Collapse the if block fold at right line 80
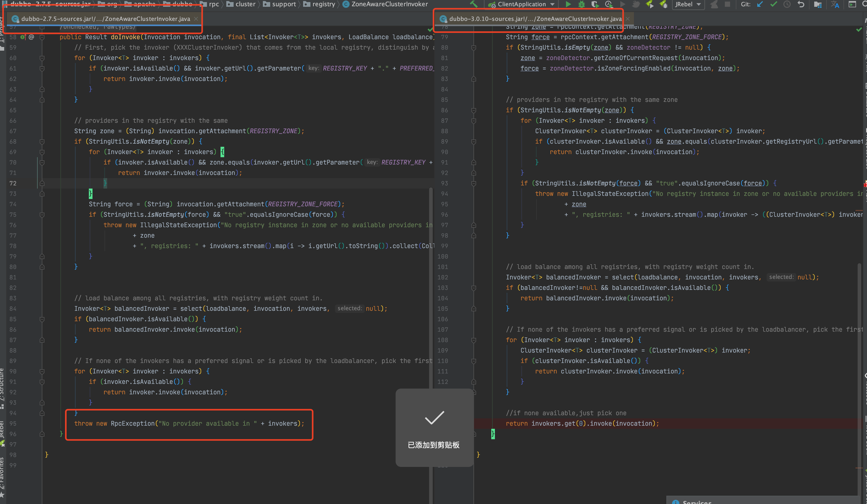 point(474,48)
